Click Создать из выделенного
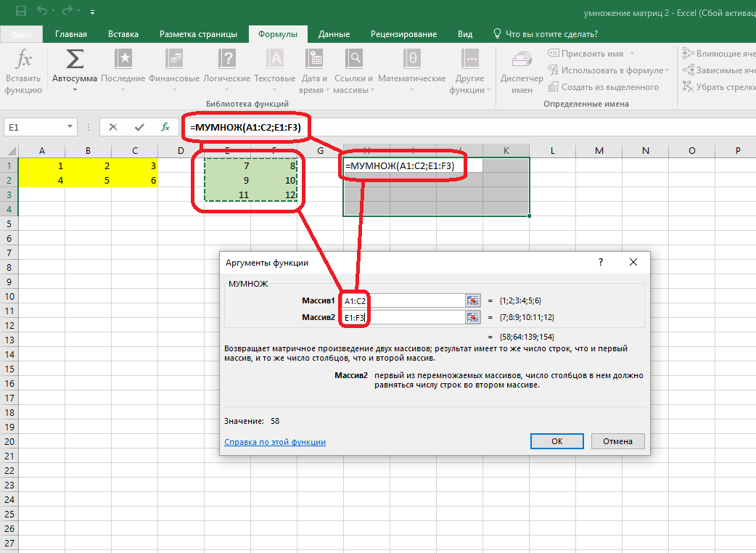Viewport: 756px width, 553px height. click(x=604, y=87)
